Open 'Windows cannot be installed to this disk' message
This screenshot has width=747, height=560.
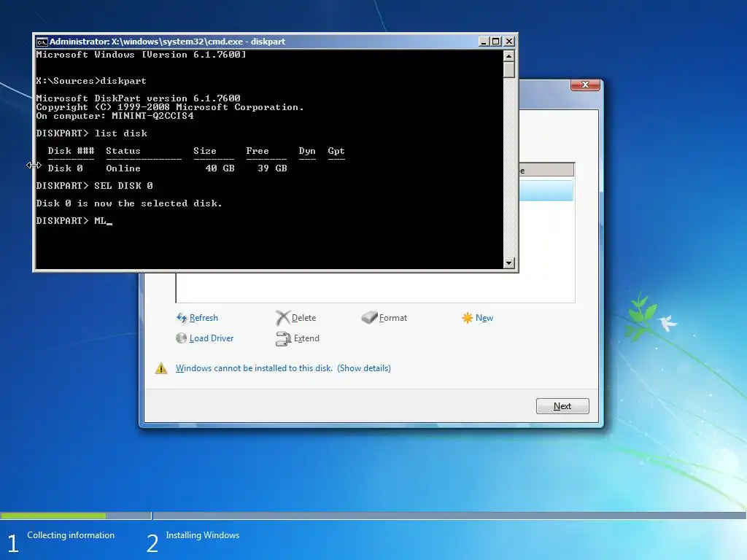point(254,368)
